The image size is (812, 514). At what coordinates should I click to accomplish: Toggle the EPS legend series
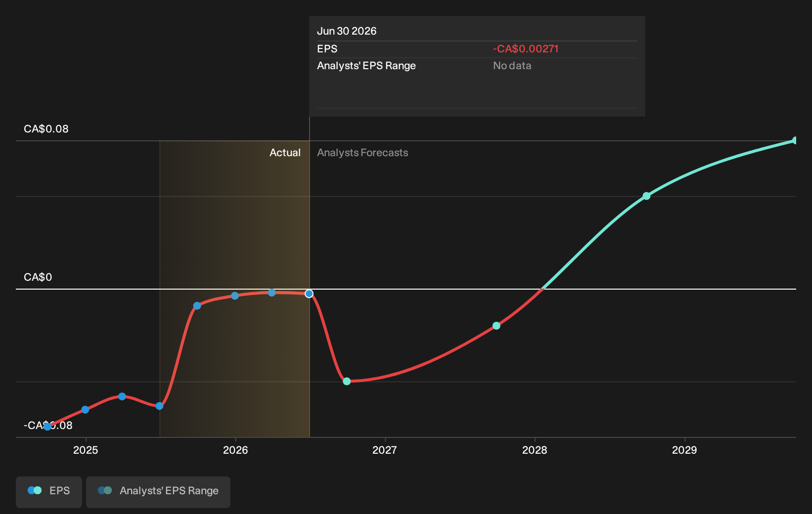click(49, 492)
